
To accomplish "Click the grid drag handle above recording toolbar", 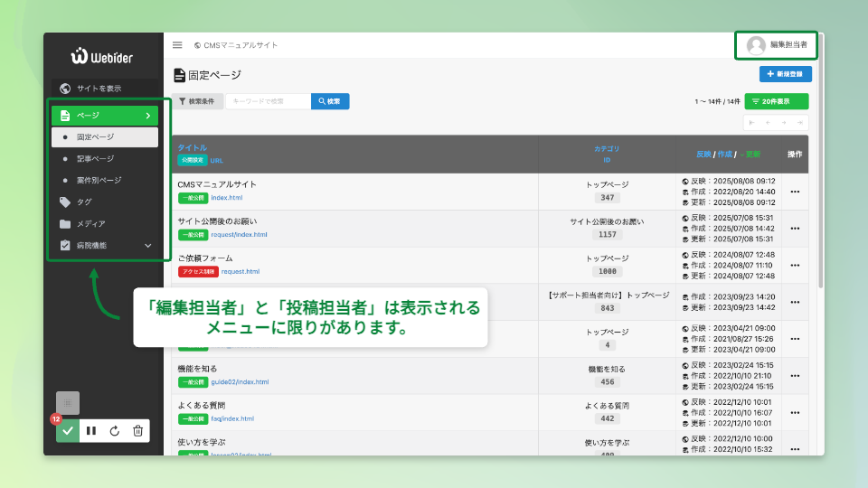I will tap(68, 403).
